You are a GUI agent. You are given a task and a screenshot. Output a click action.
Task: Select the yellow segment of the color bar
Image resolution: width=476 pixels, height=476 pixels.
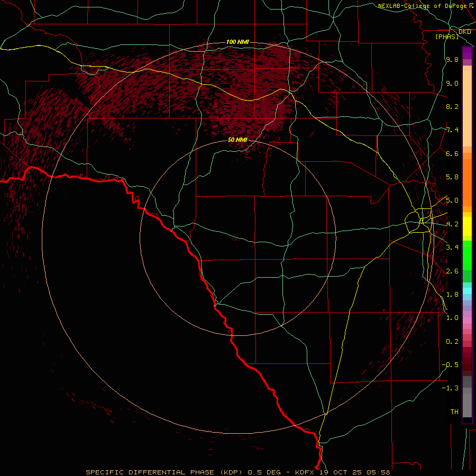click(x=467, y=226)
